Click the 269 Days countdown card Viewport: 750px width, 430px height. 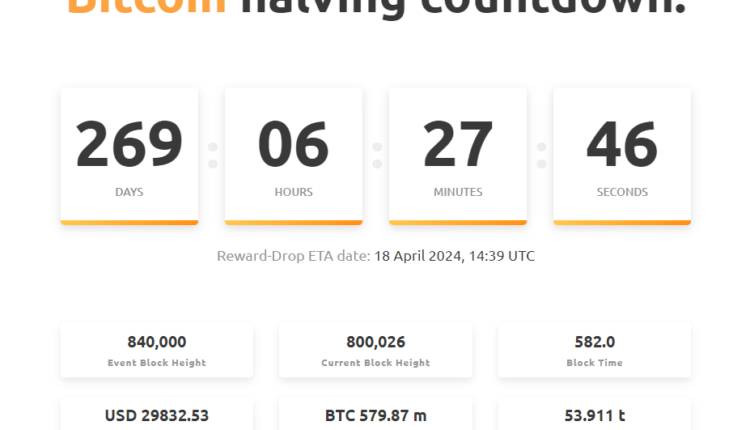(x=129, y=154)
